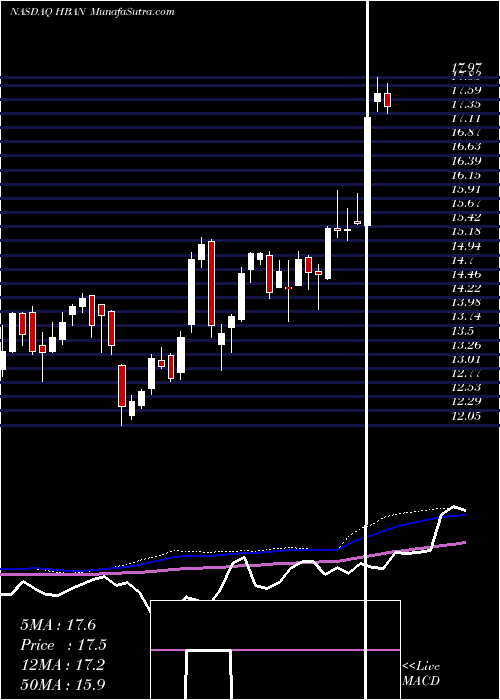Click the 13.26 price axis label

[x=466, y=345]
